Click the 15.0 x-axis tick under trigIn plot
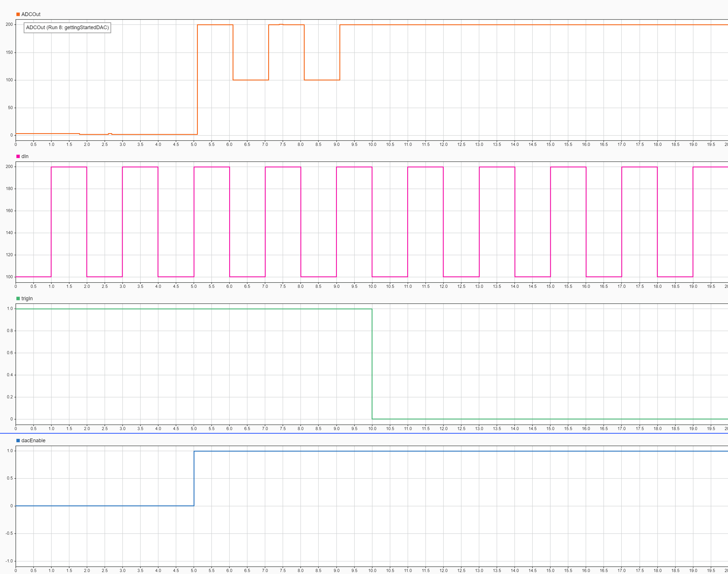 pyautogui.click(x=550, y=429)
